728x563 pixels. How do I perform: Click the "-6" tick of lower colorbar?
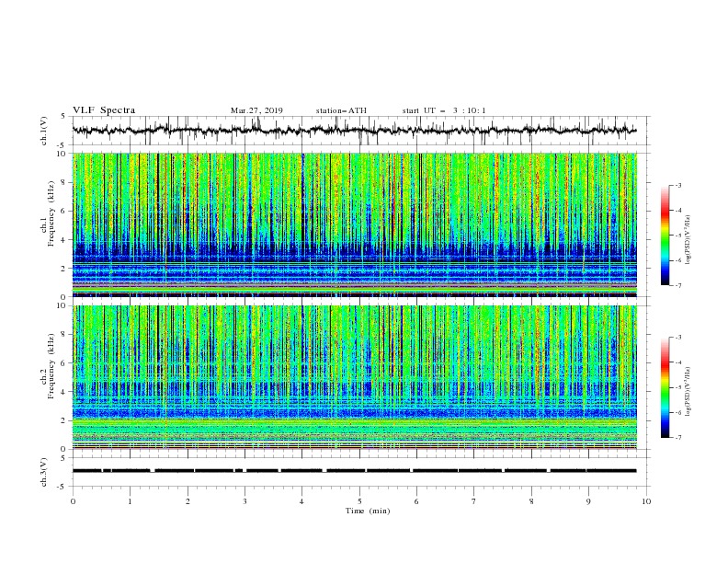[677, 412]
